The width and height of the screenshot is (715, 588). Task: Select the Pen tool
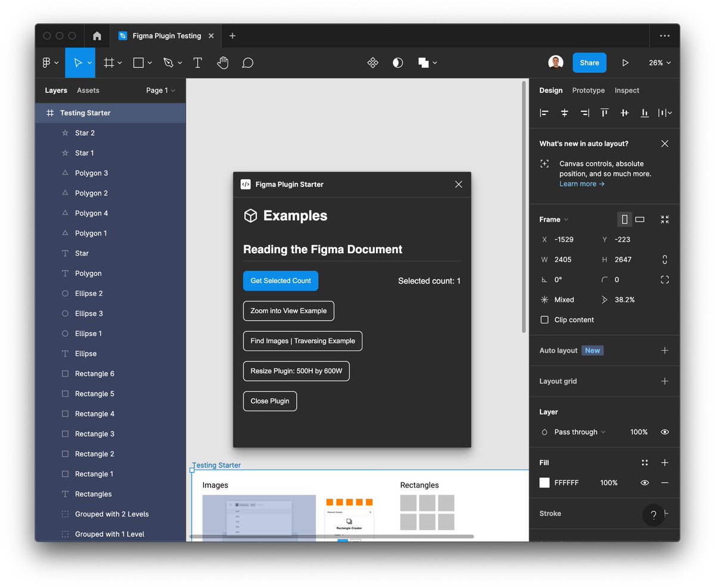click(168, 63)
